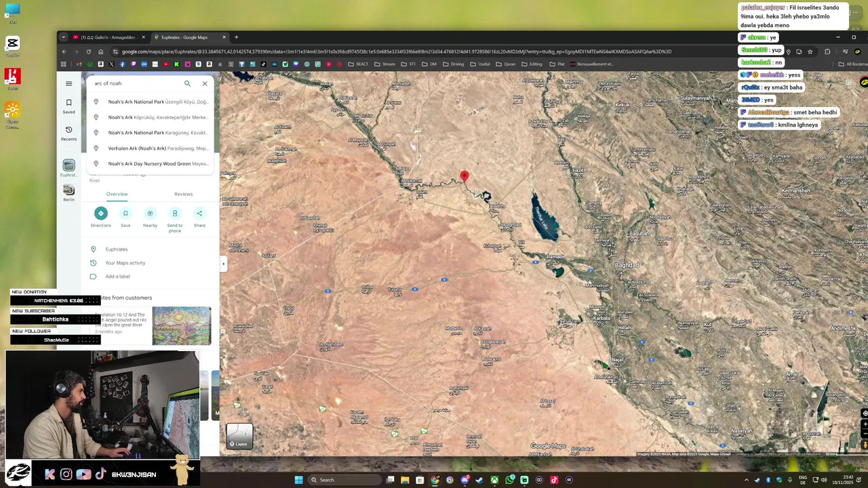The width and height of the screenshot is (868, 488).
Task: Open the tab search dropdown
Action: tap(63, 37)
